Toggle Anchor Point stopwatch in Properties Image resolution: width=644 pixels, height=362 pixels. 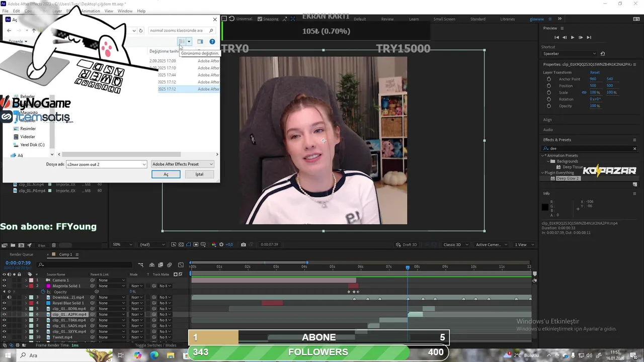pos(548,79)
